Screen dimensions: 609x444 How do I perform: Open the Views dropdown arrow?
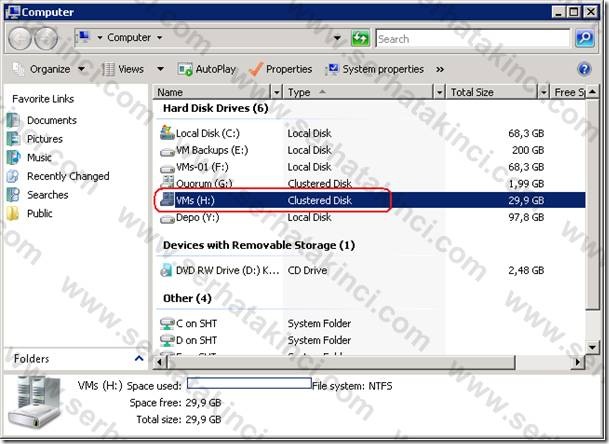point(160,69)
